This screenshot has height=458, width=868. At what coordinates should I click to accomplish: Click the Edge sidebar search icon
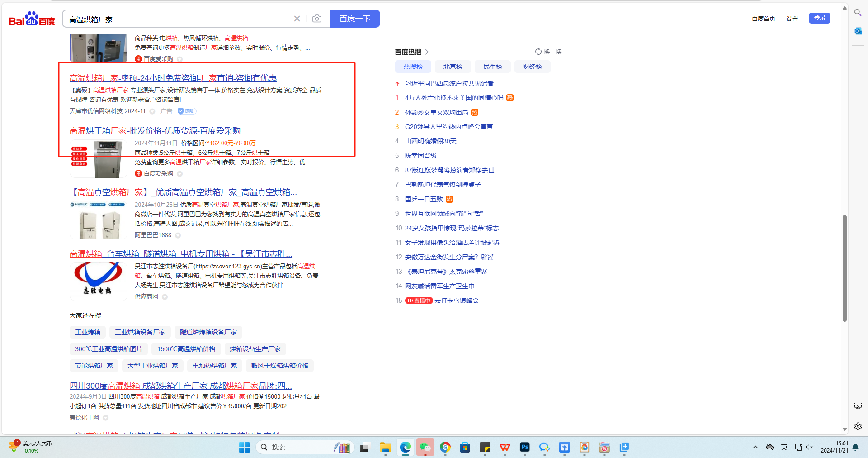858,13
